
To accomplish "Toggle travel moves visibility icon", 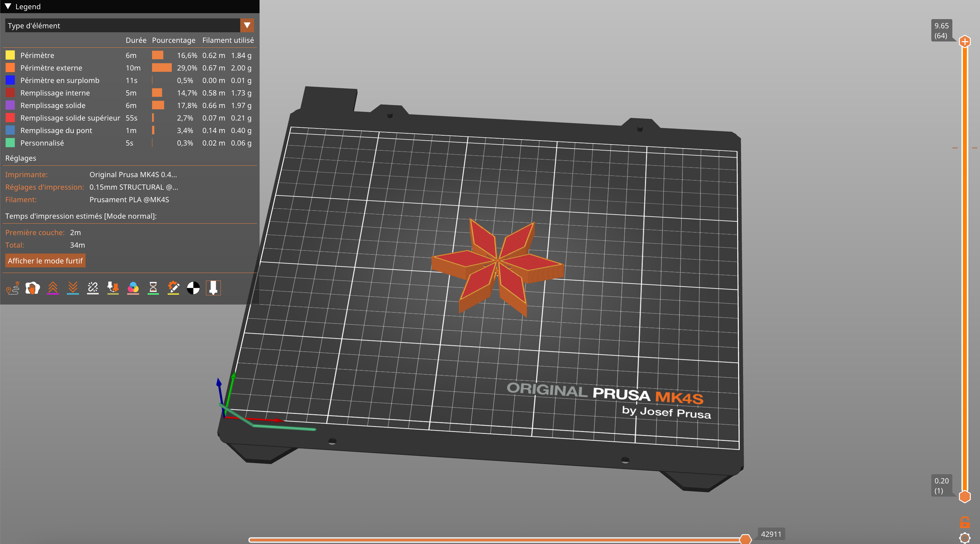I will [13, 288].
